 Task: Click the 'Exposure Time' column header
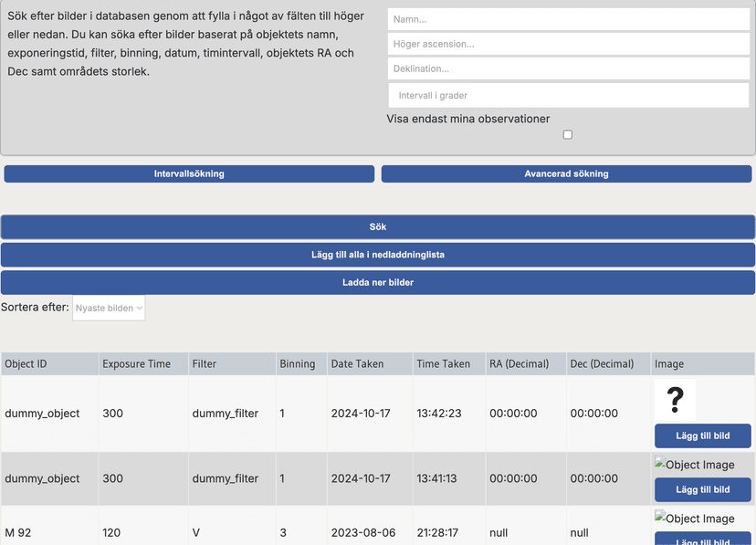click(136, 363)
